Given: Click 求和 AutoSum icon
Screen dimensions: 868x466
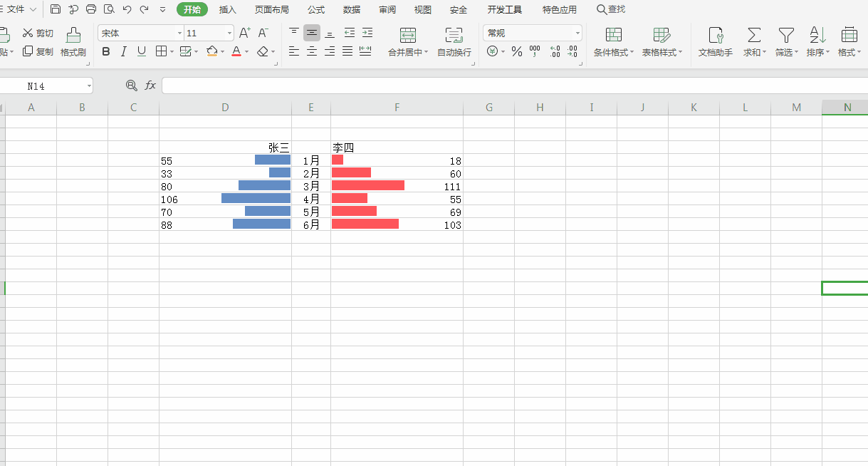Looking at the screenshot, I should coord(754,35).
